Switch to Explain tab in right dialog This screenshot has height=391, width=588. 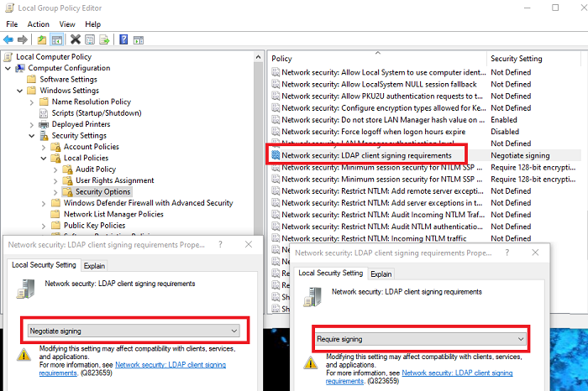pyautogui.click(x=381, y=274)
